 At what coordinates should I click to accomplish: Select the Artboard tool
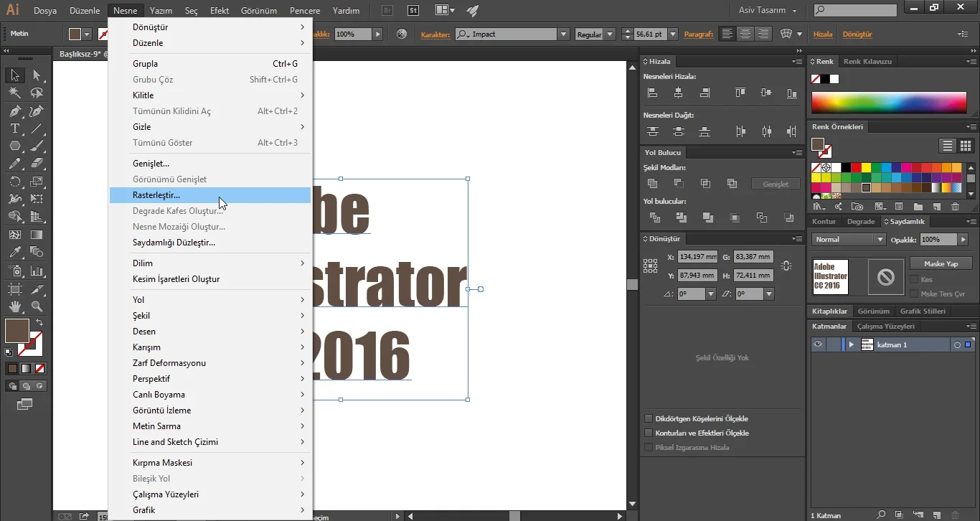(14, 289)
